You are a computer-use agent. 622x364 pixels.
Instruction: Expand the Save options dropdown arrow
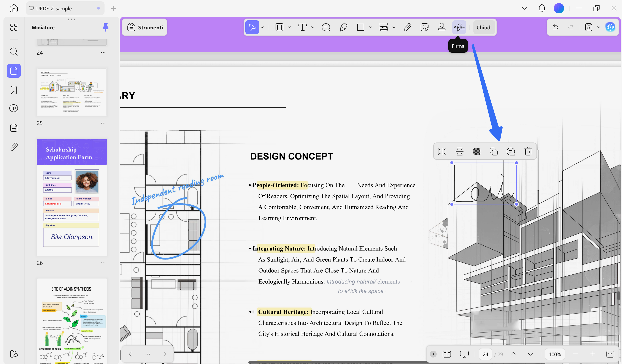click(598, 27)
